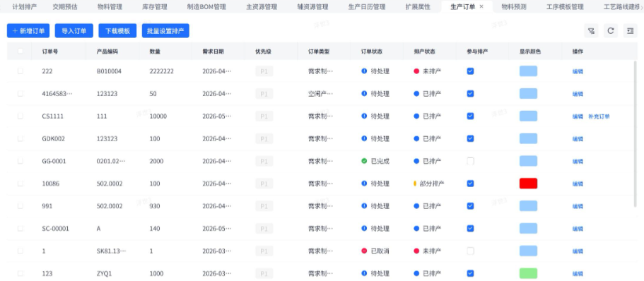Enable 参与排产 for order GG-0001
The height and width of the screenshot is (281, 644).
(470, 161)
